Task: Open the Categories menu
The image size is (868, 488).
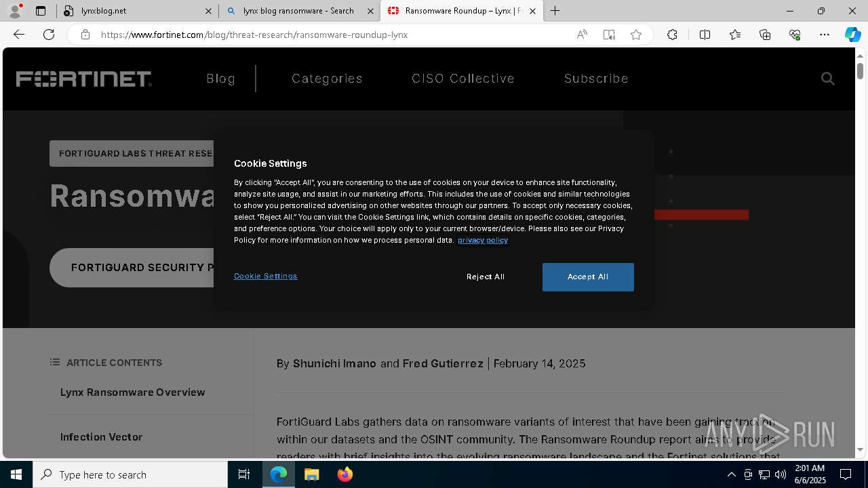Action: click(327, 79)
